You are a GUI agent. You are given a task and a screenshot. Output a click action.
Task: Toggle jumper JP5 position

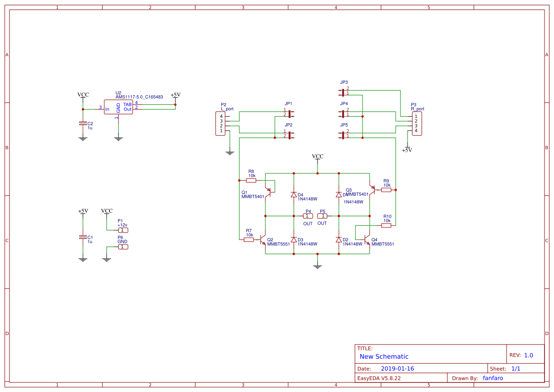[x=343, y=135]
